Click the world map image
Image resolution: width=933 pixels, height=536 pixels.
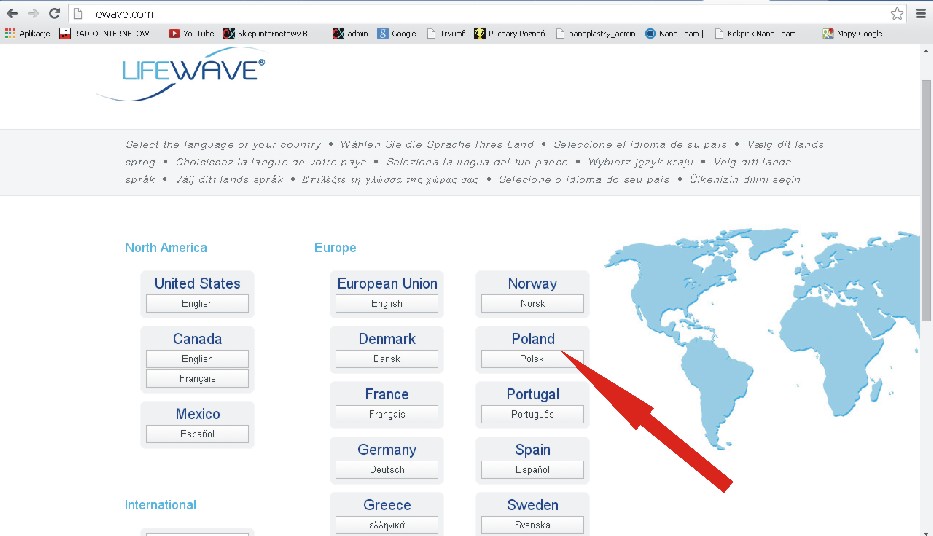[762, 337]
